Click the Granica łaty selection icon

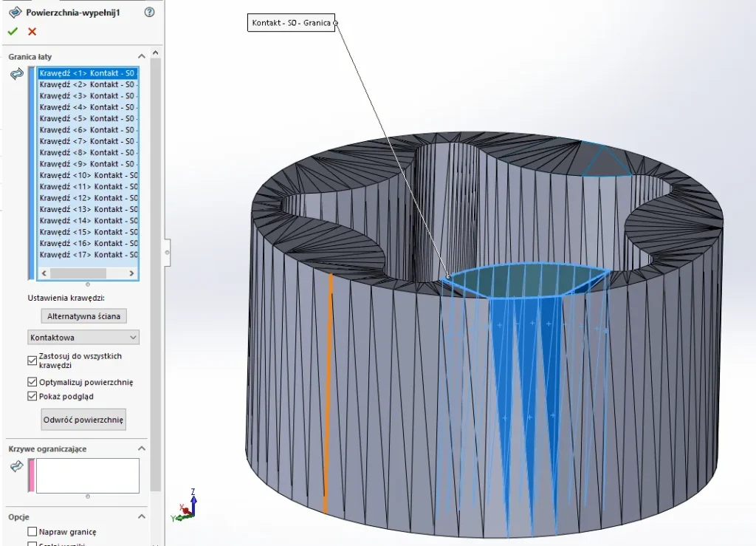tap(17, 74)
